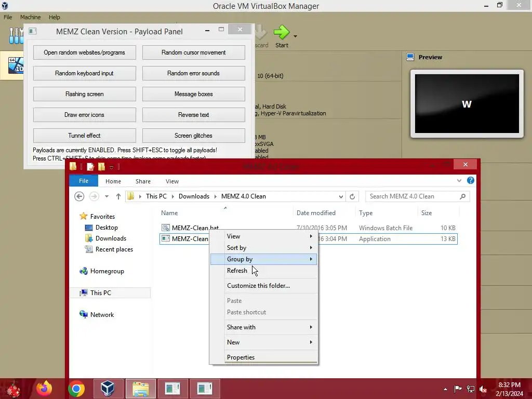Toggle Random cursor movement payload
Image resolution: width=532 pixels, height=399 pixels.
tap(193, 52)
